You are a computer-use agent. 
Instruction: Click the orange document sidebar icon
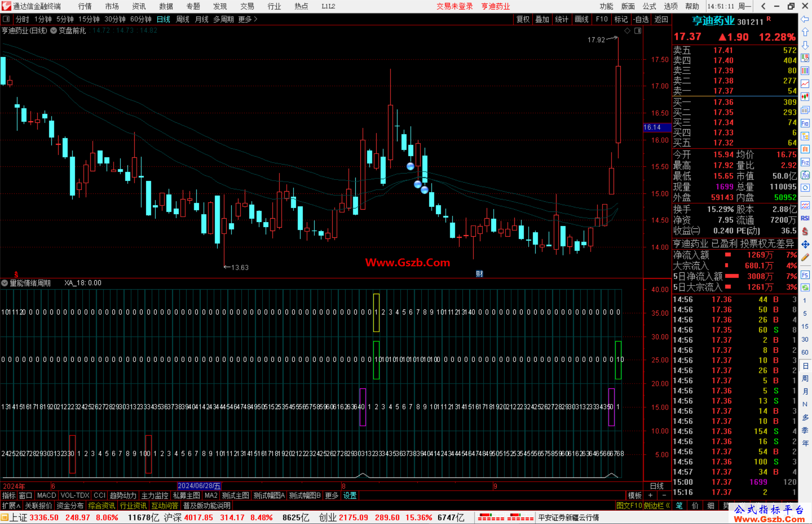point(805,149)
